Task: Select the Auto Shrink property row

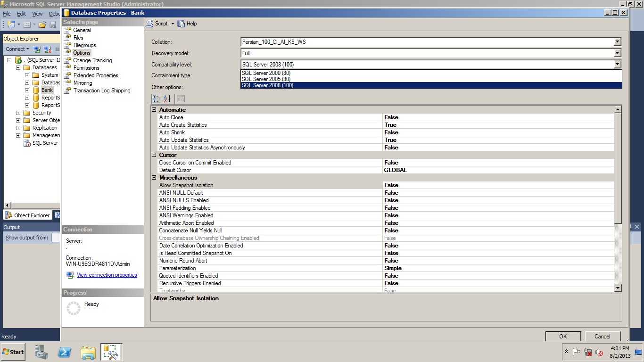Action: [x=172, y=132]
